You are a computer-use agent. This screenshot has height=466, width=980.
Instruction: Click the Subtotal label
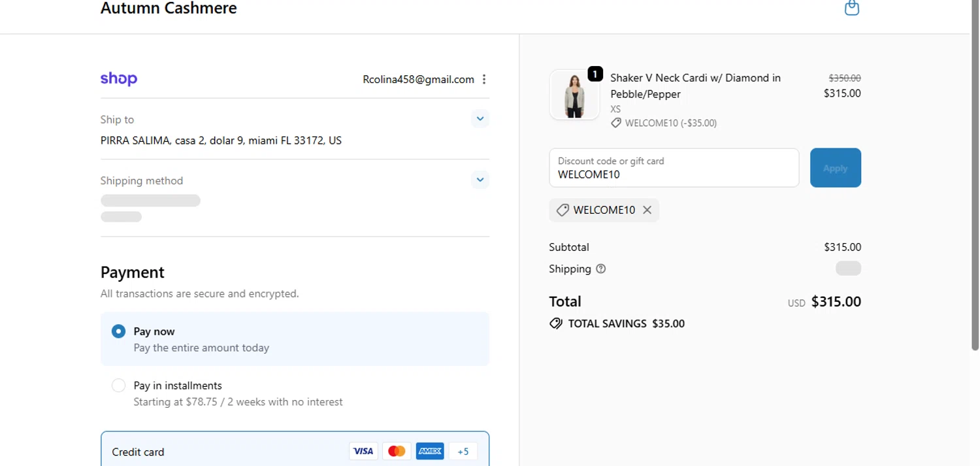coord(569,247)
